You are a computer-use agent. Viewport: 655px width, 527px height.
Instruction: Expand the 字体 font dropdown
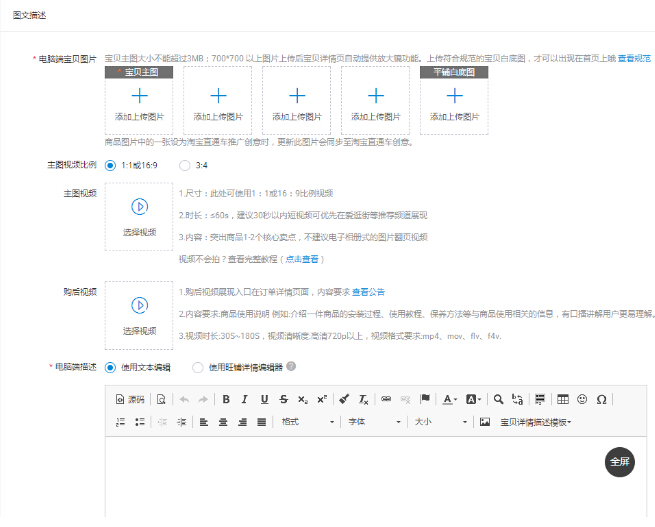[x=371, y=422]
